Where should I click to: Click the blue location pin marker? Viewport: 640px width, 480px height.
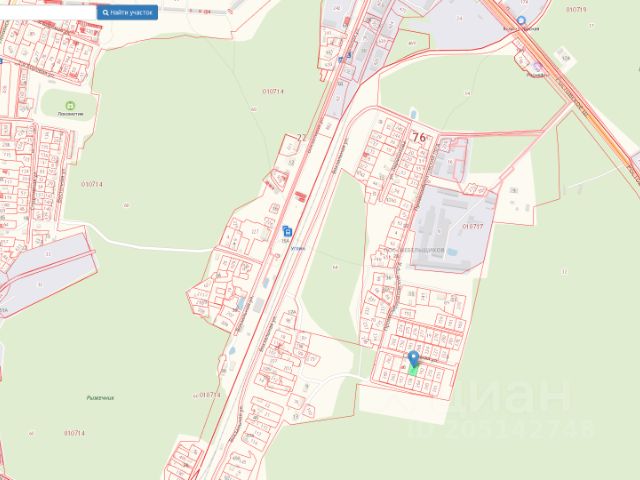click(414, 358)
